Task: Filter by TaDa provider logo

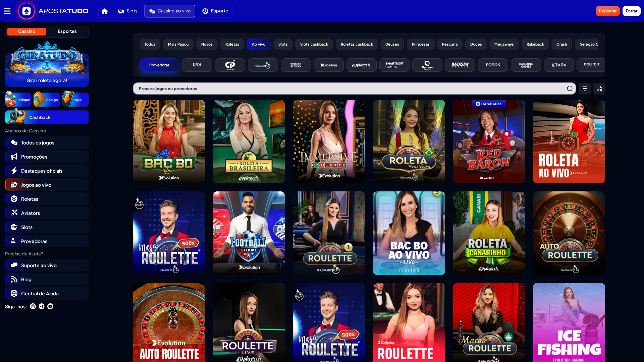Action: pos(559,65)
